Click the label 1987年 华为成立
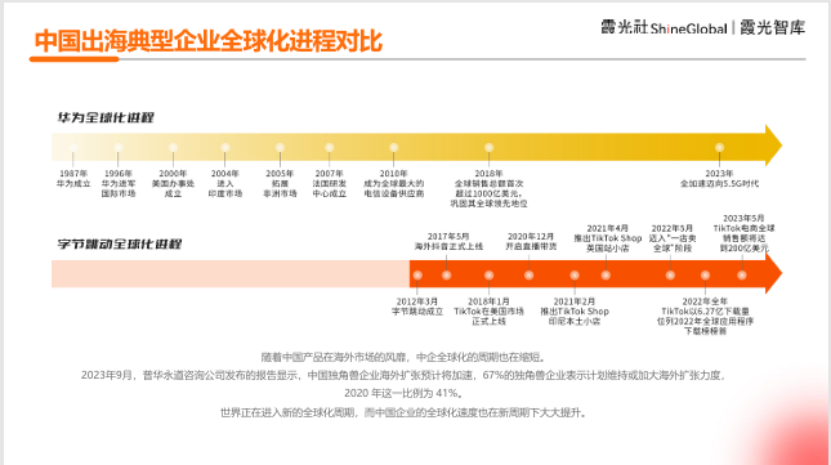 coord(74,179)
